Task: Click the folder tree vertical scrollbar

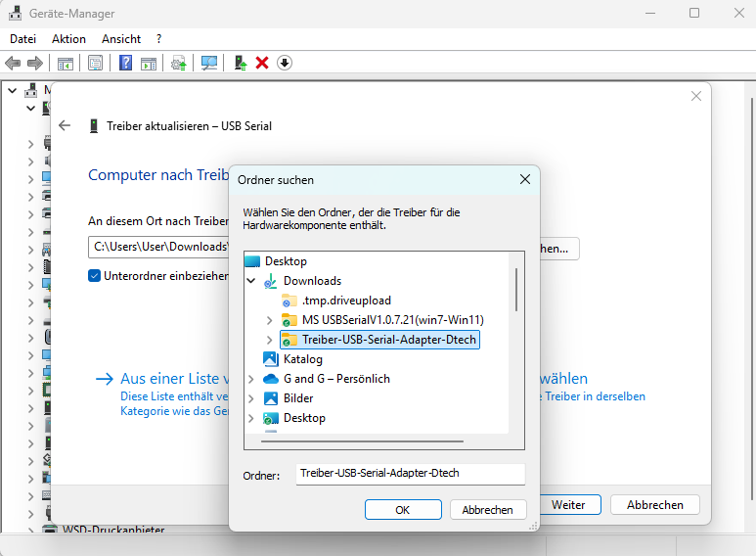Action: coord(515,289)
